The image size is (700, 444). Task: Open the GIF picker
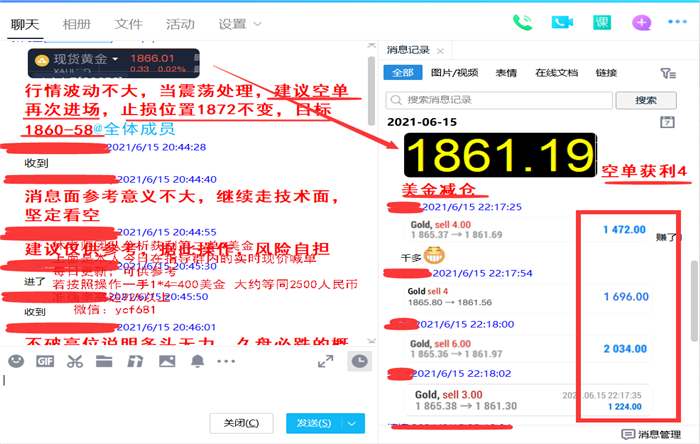(45, 361)
